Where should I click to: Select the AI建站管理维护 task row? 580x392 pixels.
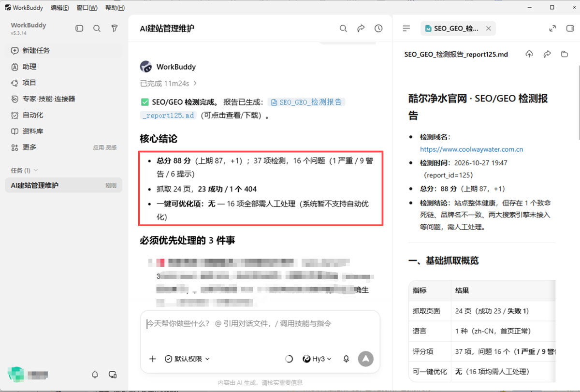64,185
